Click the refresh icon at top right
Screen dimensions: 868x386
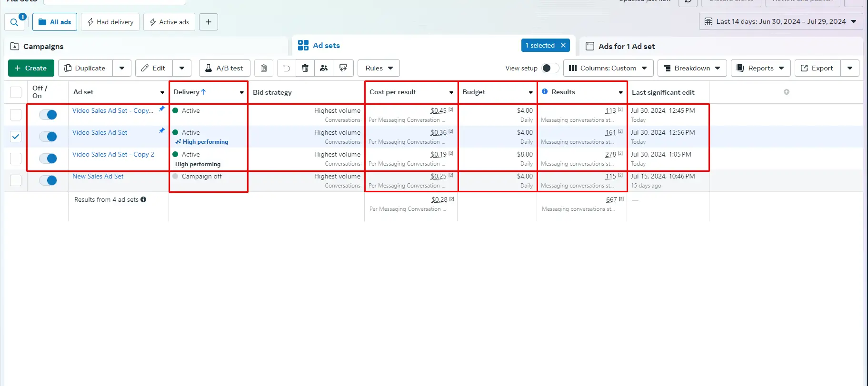click(688, 1)
